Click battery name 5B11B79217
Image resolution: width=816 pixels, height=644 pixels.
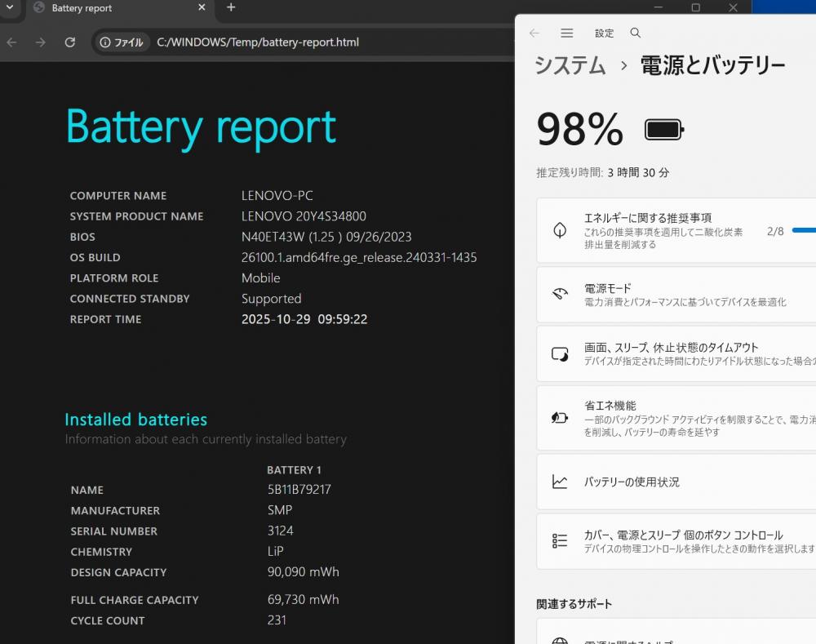[299, 490]
